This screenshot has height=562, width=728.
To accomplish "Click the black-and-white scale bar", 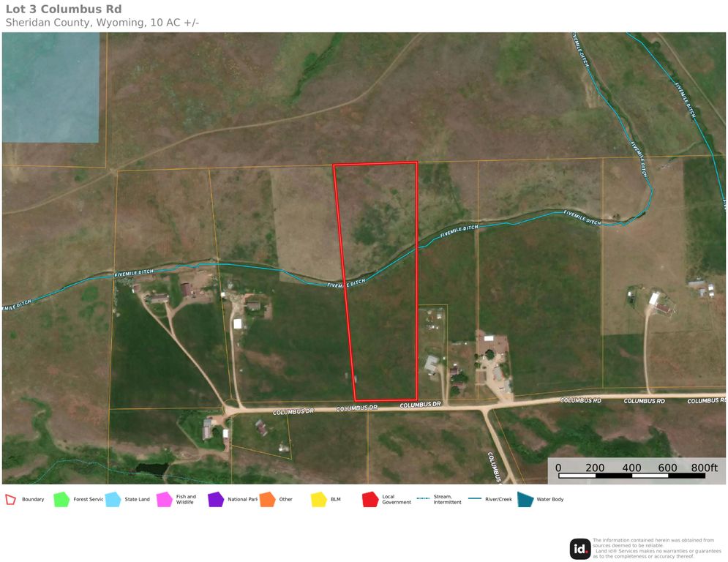I will pos(631,476).
